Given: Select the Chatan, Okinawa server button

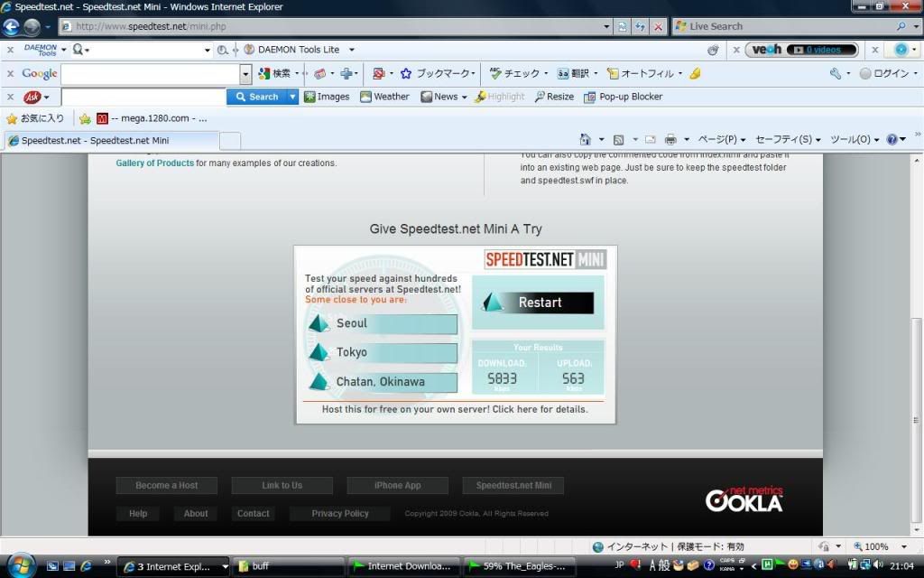Looking at the screenshot, I should tap(383, 382).
